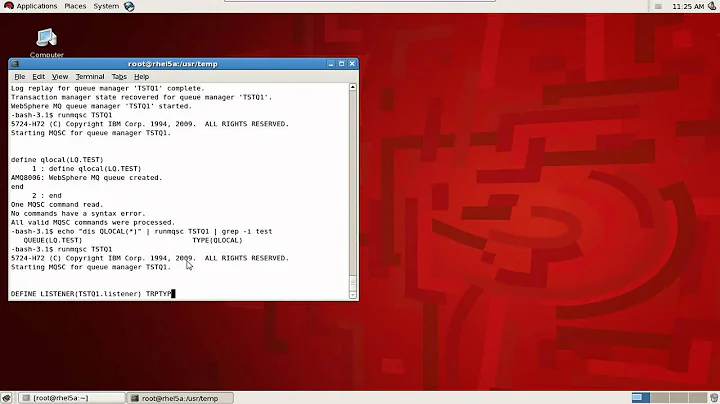Click 'No commands have a syntax error.' line

(78, 213)
